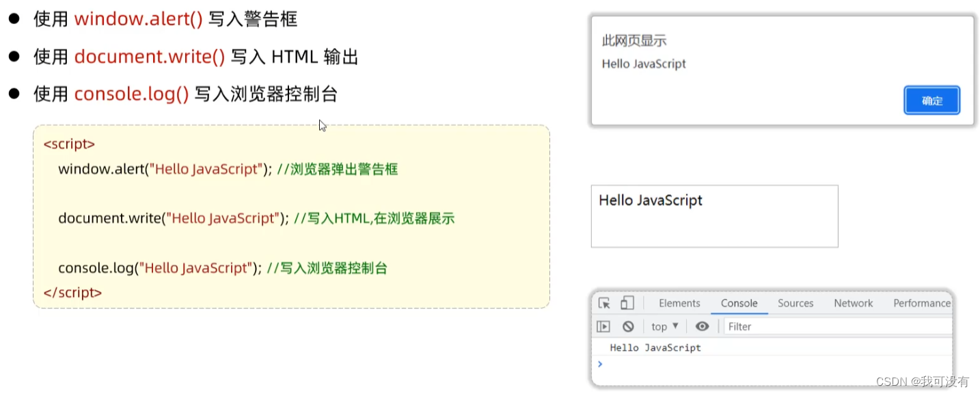Viewport: 980px width, 394px height.
Task: Click comment //写入HTML,在浏览器展示
Action: 374,218
